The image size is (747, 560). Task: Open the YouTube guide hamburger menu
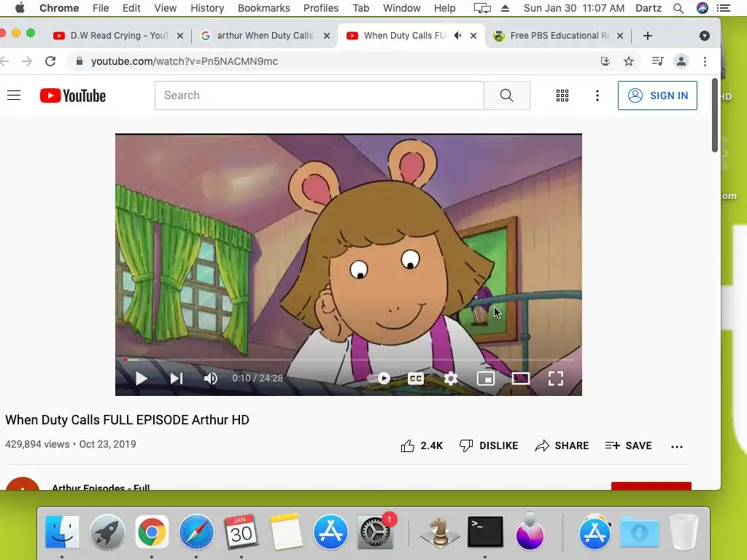[x=14, y=96]
